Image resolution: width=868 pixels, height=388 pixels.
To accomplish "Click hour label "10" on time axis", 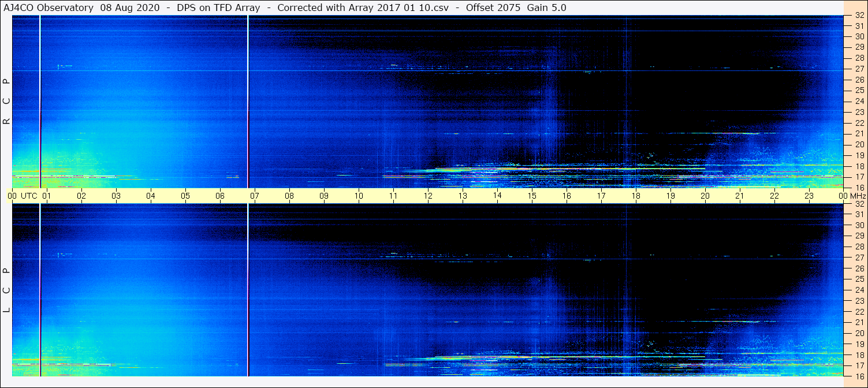I will tap(359, 196).
